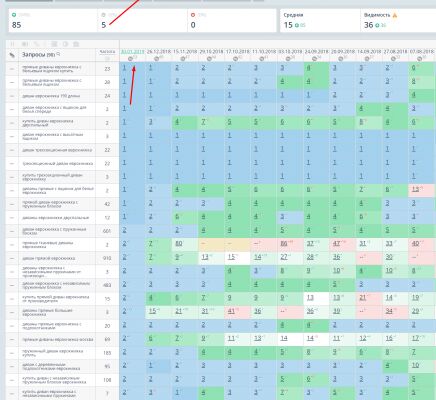This screenshot has height=400, width=436.
Task: Select the query 'трехсекционный диван еврокнижка'
Action: (x=58, y=164)
